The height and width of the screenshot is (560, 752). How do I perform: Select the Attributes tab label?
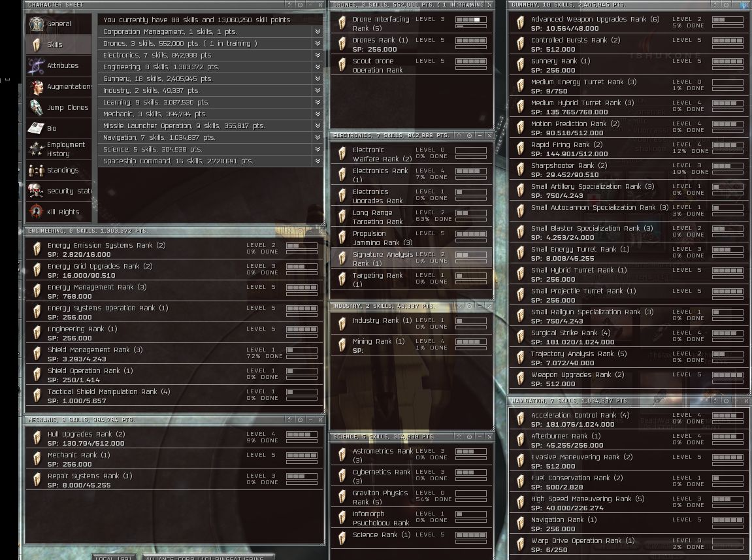pos(63,66)
